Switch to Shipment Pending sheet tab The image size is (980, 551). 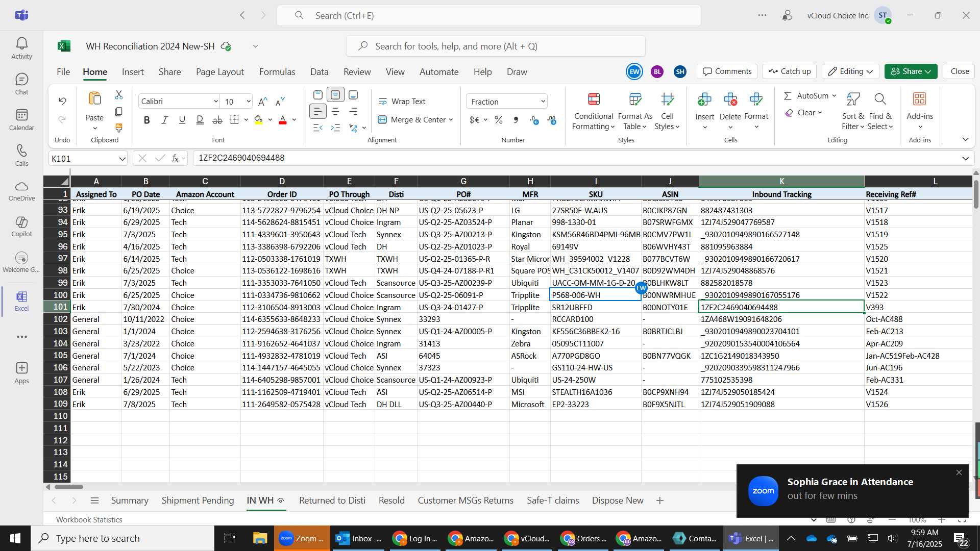(x=198, y=500)
